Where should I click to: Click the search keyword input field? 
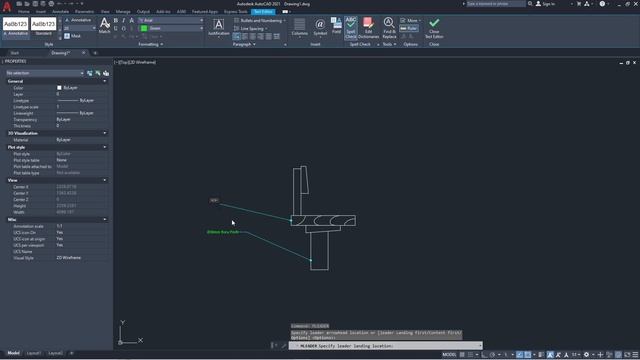pyautogui.click(x=496, y=4)
